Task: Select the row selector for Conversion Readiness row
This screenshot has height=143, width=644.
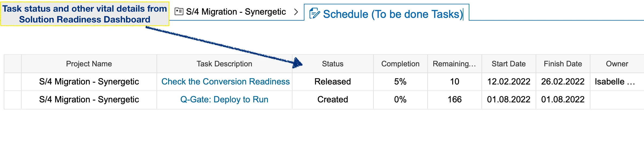Action: click(13, 82)
